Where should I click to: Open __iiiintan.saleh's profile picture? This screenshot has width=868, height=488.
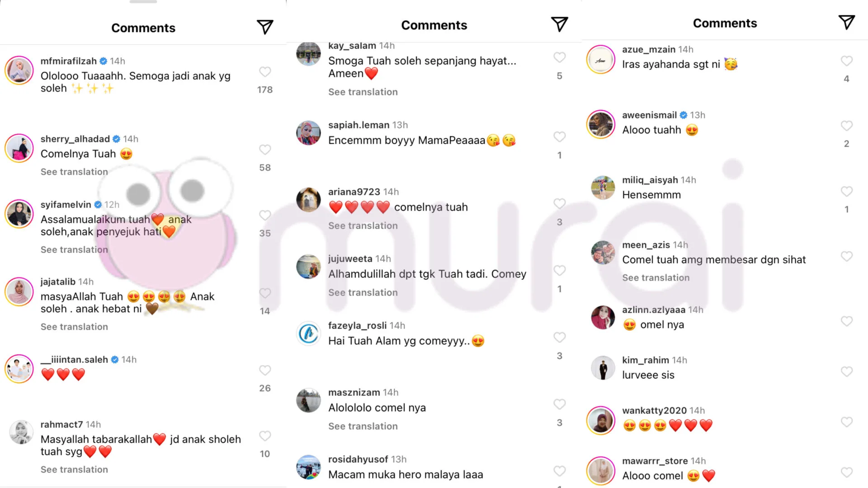click(x=19, y=369)
